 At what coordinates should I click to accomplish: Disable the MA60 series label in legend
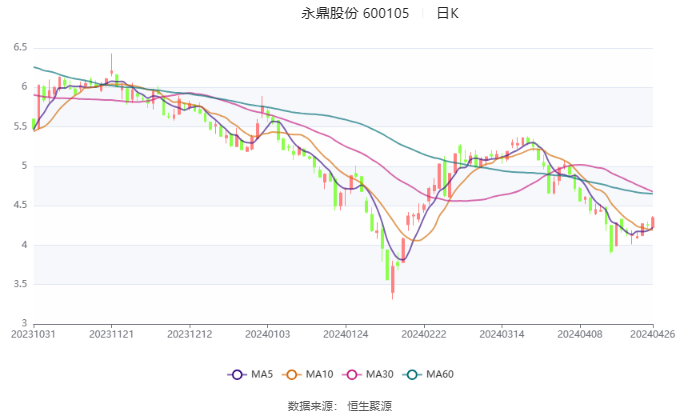coord(440,374)
